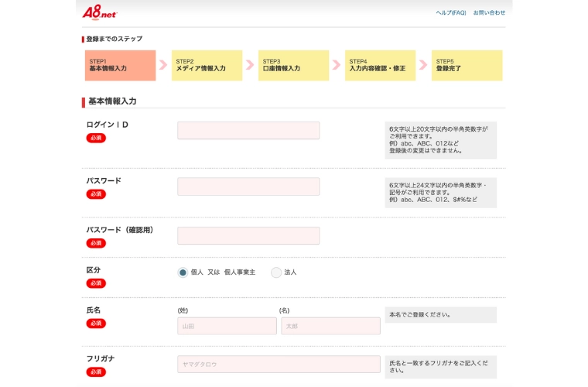Viewport: 588px width, 387px height.
Task: Select STEP3 口座情報入力 step
Action: pyautogui.click(x=294, y=66)
